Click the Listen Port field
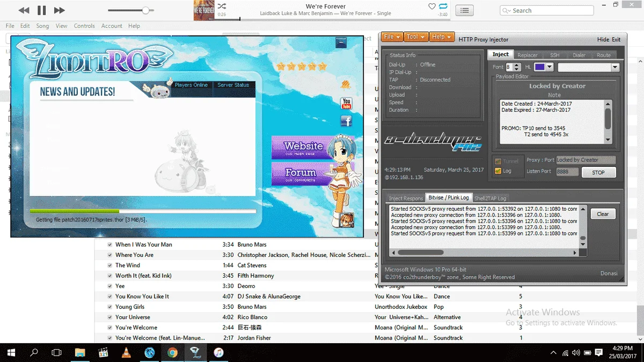This screenshot has width=644, height=362. [x=567, y=172]
